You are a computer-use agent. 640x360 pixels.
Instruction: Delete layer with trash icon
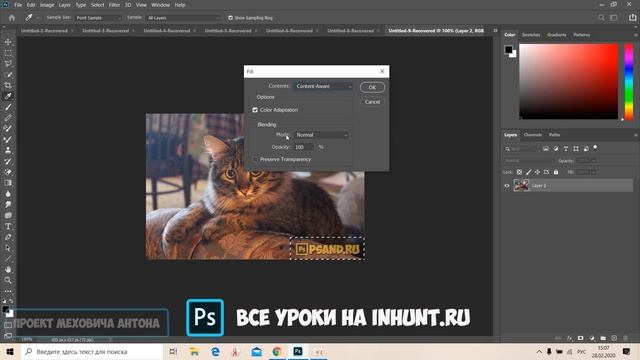(625, 338)
